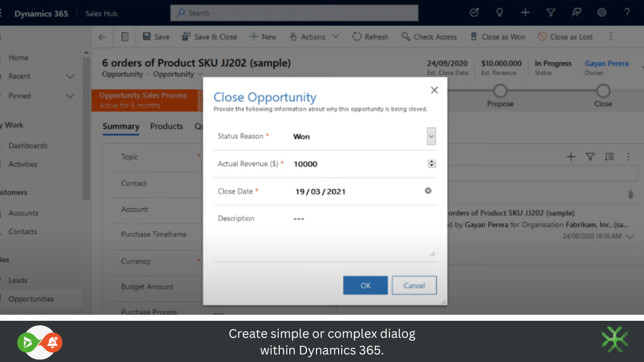Close the dialog with the X icon
644x362 pixels.
434,90
